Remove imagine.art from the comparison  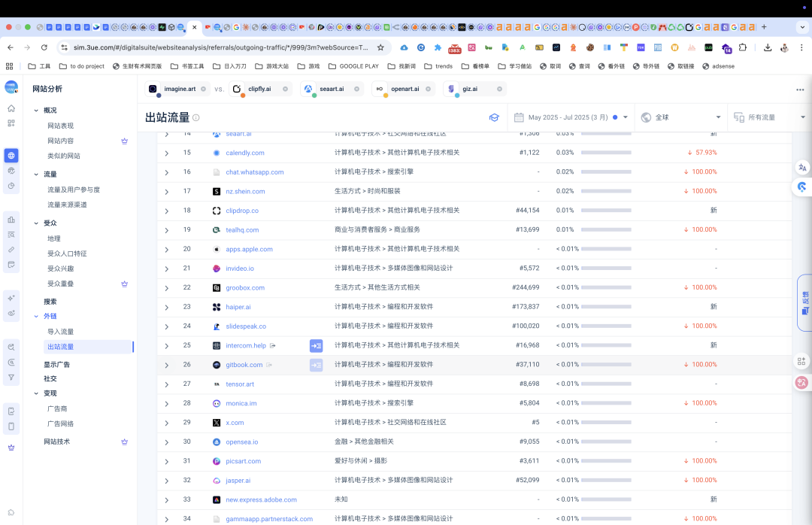point(204,90)
